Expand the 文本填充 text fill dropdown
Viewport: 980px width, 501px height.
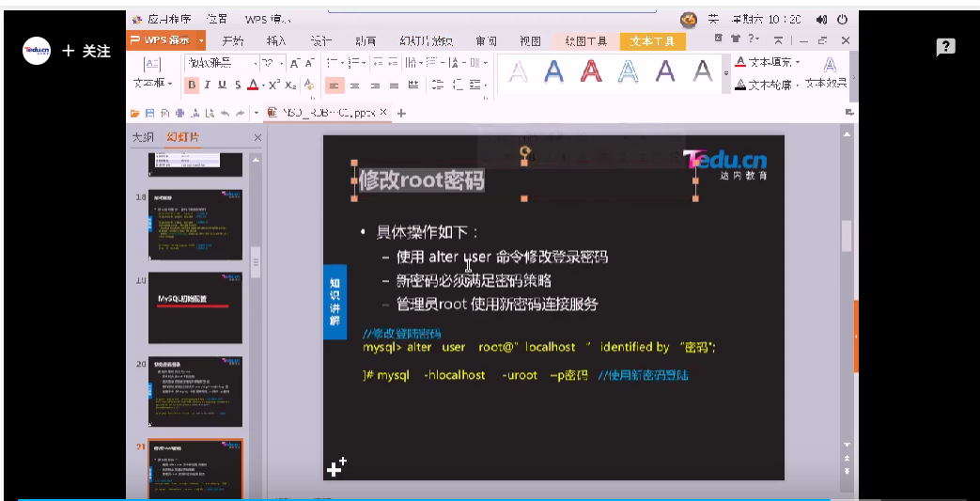(798, 63)
